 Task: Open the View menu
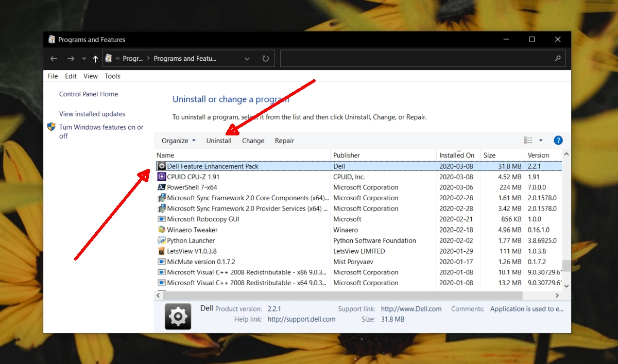pyautogui.click(x=90, y=76)
